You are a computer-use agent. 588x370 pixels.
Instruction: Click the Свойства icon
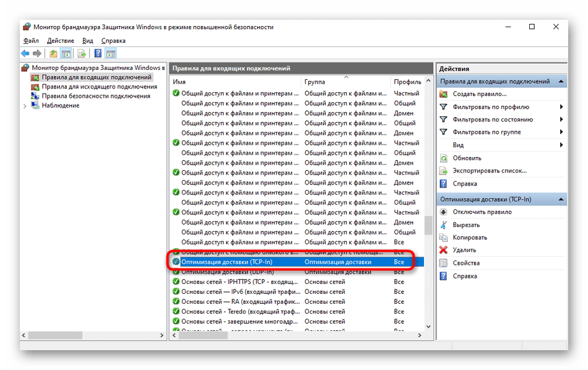[x=444, y=263]
